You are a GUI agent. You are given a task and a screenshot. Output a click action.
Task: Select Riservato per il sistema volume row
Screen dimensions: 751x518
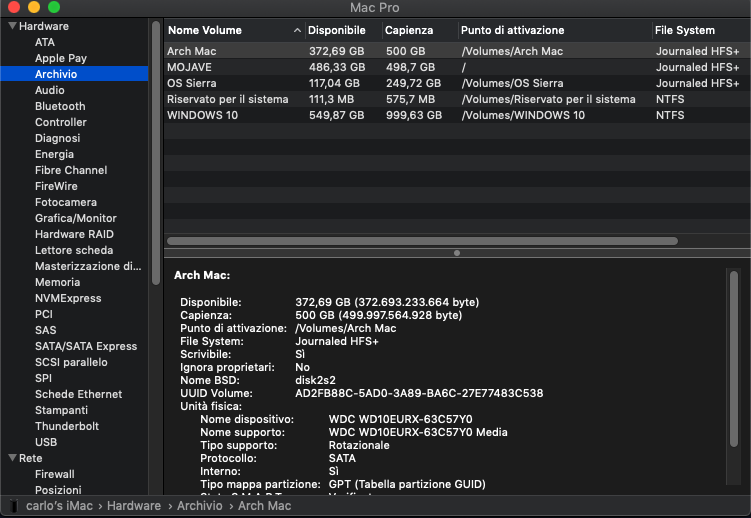(457, 99)
